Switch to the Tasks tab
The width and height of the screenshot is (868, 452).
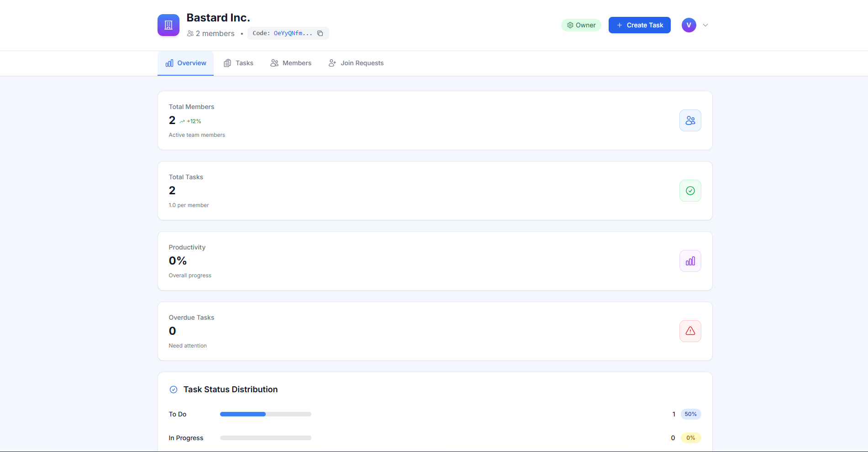pyautogui.click(x=238, y=63)
